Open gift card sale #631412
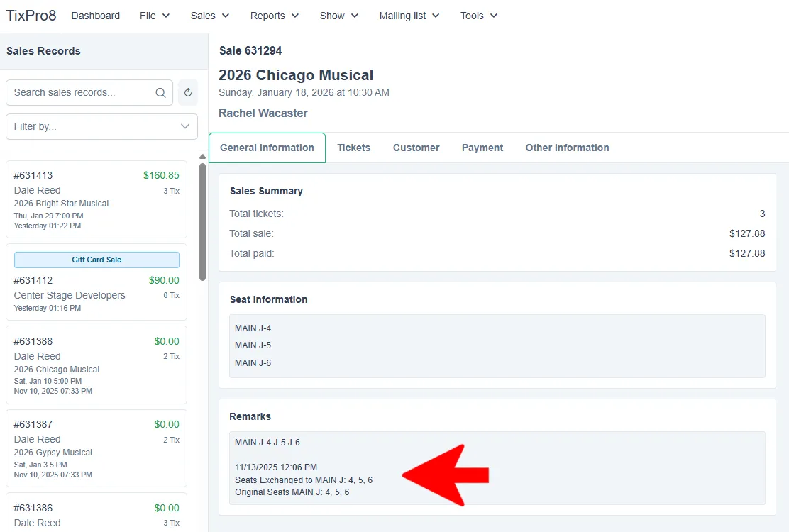This screenshot has width=789, height=532. coord(96,282)
